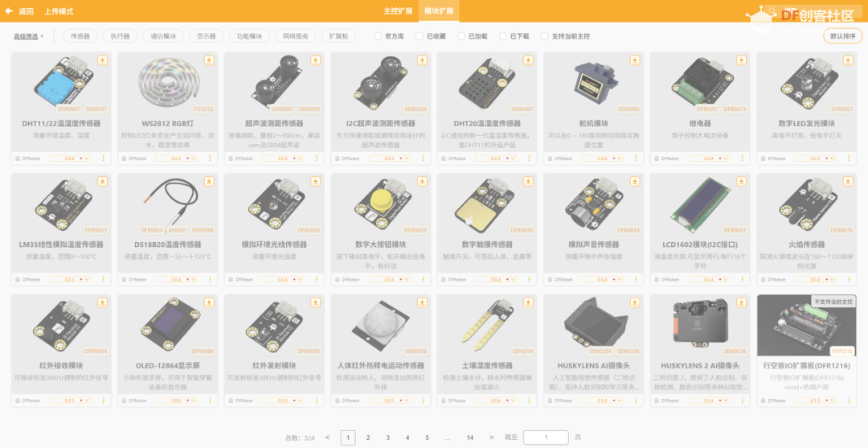Click the next page arrow
This screenshot has width=868, height=448.
tap(492, 438)
